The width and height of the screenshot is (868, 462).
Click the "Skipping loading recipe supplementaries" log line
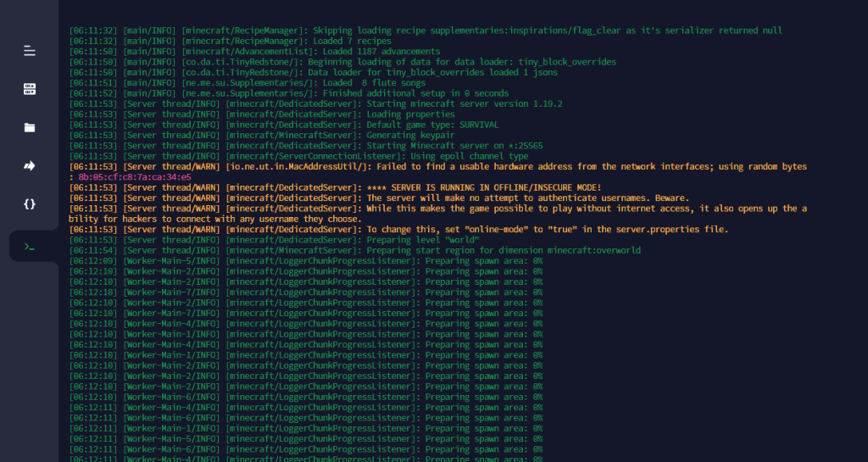pyautogui.click(x=426, y=31)
